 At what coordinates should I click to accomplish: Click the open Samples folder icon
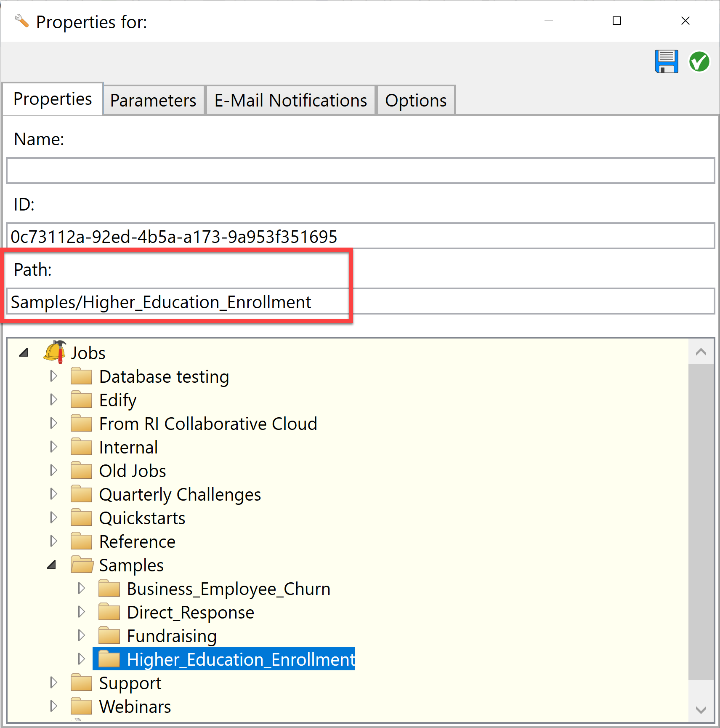click(x=82, y=565)
